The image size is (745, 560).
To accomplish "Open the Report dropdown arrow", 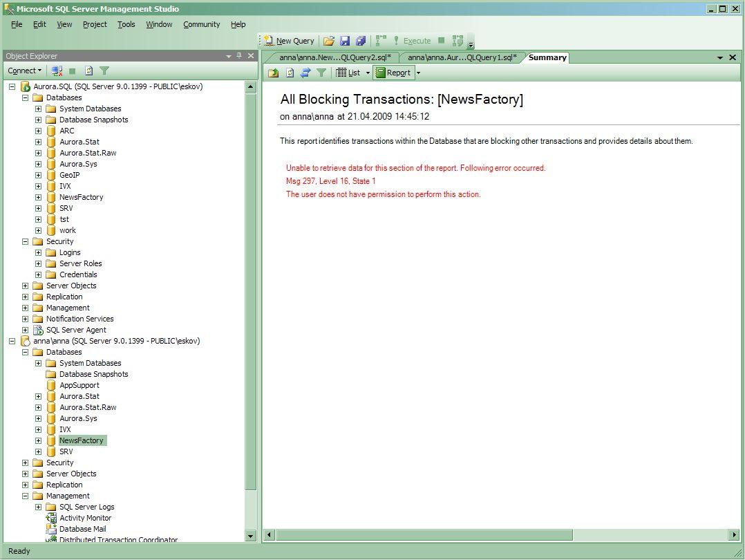I will (x=418, y=73).
